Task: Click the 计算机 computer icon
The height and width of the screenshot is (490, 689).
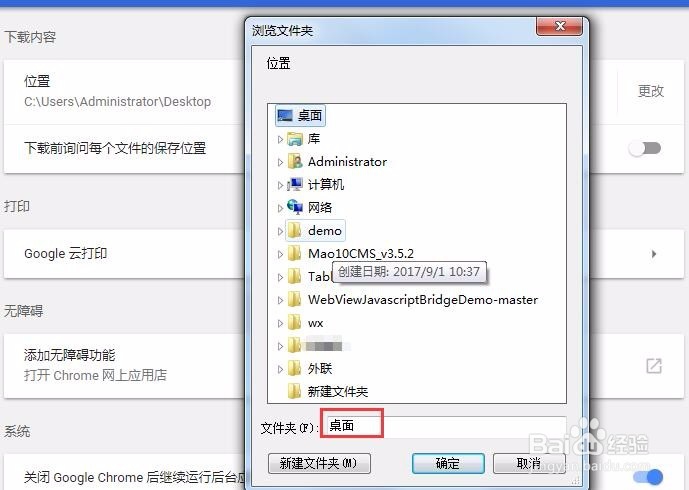Action: (x=295, y=185)
